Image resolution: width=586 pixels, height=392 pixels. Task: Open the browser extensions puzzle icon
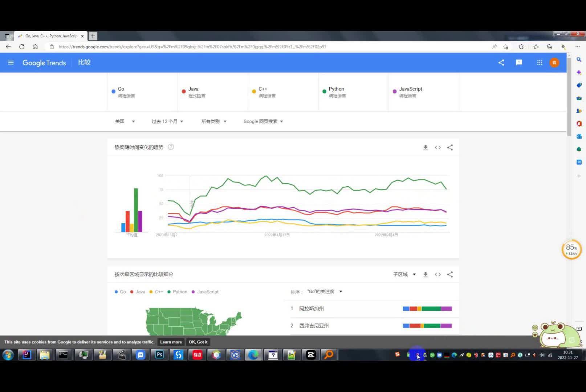521,46
